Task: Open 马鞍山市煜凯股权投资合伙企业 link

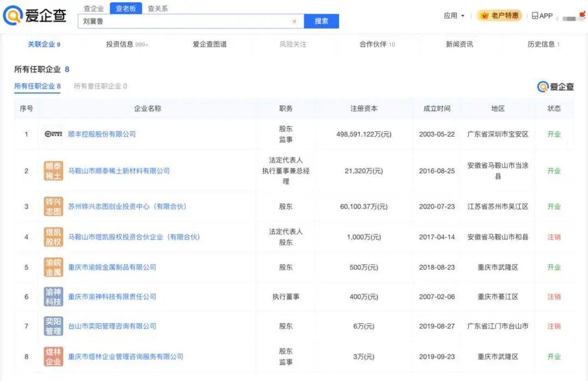Action: click(134, 237)
